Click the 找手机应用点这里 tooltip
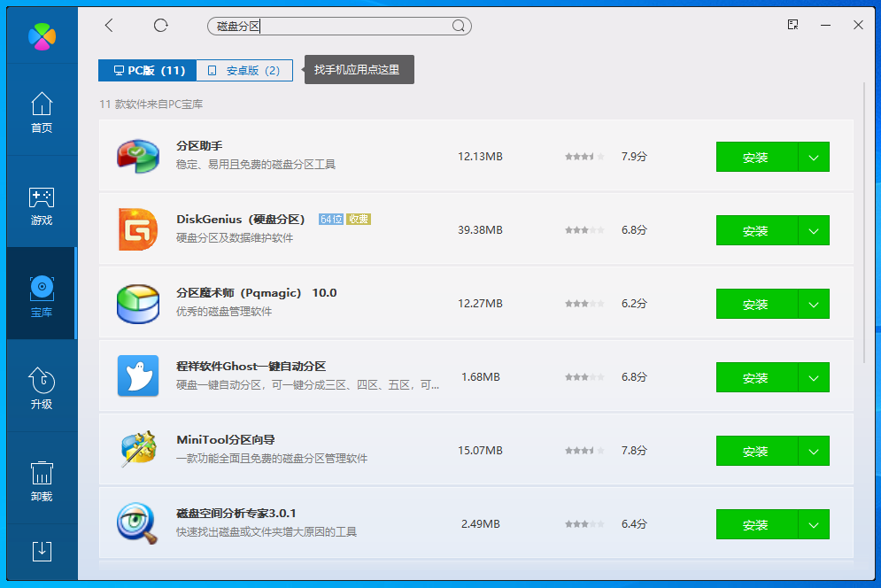881x588 pixels. [359, 70]
